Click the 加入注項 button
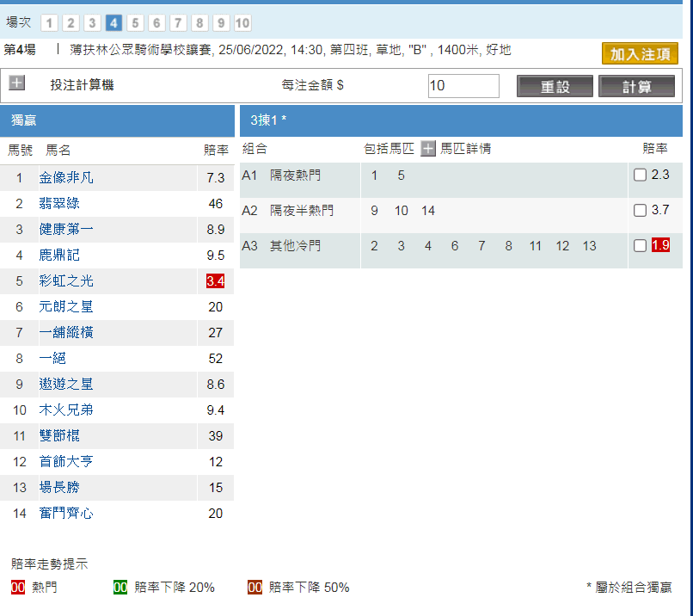Image resolution: width=693 pixels, height=616 pixels. pyautogui.click(x=640, y=53)
